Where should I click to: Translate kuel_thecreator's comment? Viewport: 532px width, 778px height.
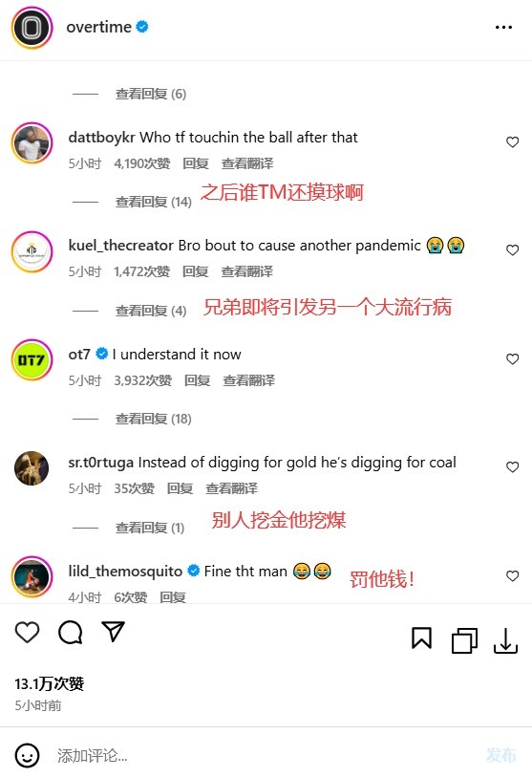point(247,271)
